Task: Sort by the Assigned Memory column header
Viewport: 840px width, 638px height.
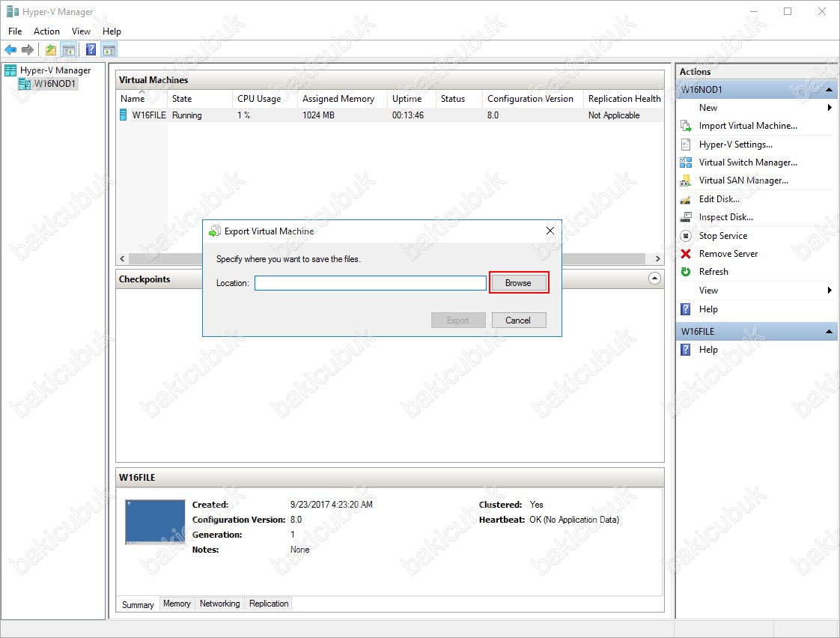Action: pyautogui.click(x=342, y=99)
